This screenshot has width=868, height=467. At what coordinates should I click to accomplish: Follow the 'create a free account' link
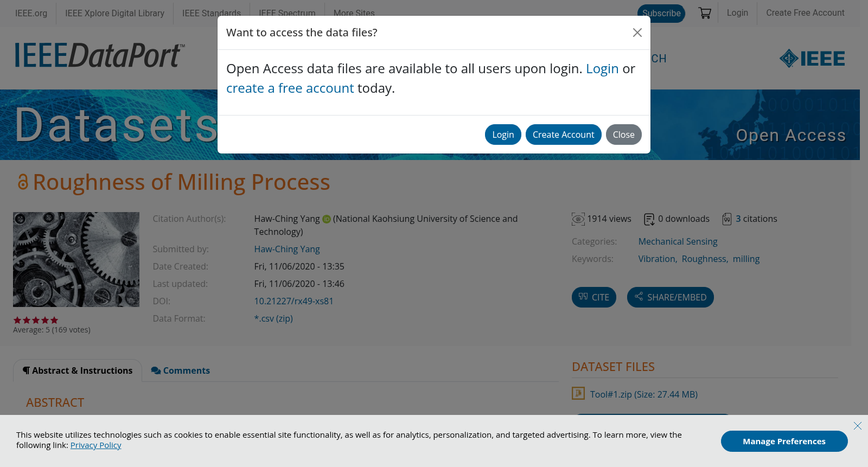coord(290,88)
